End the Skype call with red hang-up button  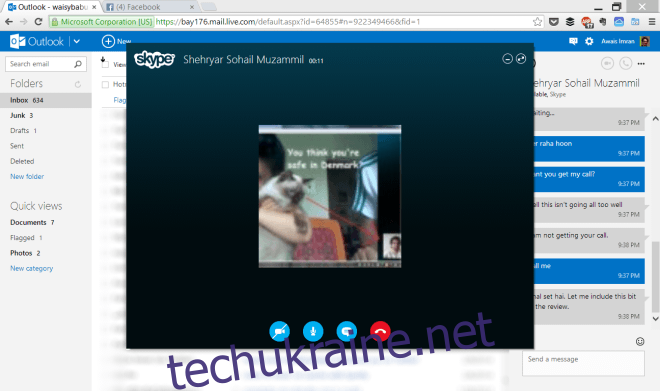click(380, 331)
